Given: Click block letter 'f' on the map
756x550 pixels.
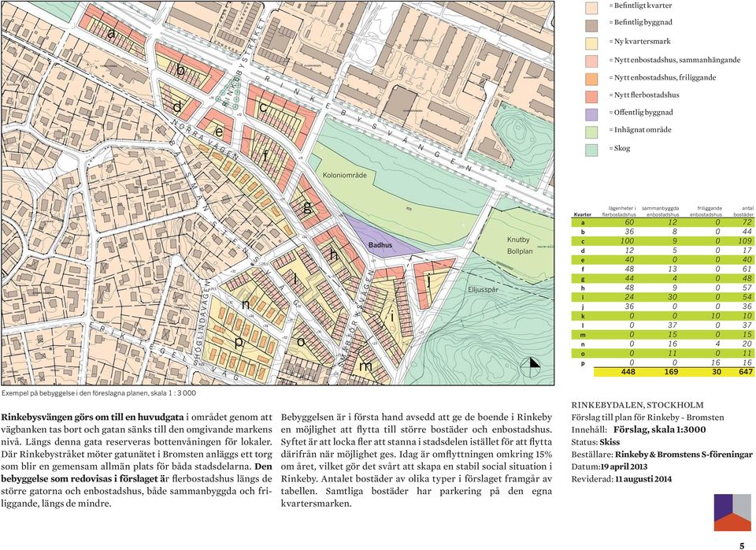Looking at the screenshot, I should (265, 155).
